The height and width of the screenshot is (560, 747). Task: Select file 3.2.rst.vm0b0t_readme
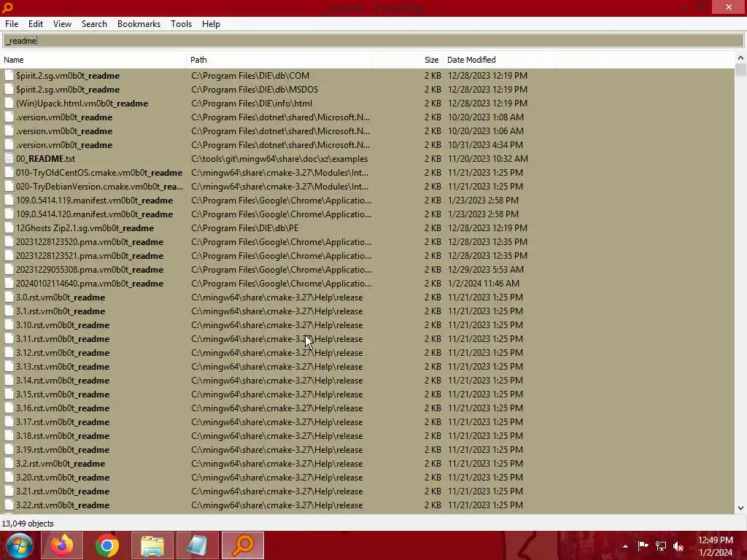point(61,463)
